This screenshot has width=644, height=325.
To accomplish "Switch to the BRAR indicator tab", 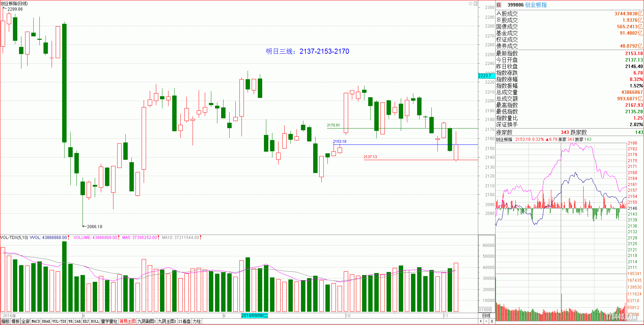I will (x=46, y=321).
